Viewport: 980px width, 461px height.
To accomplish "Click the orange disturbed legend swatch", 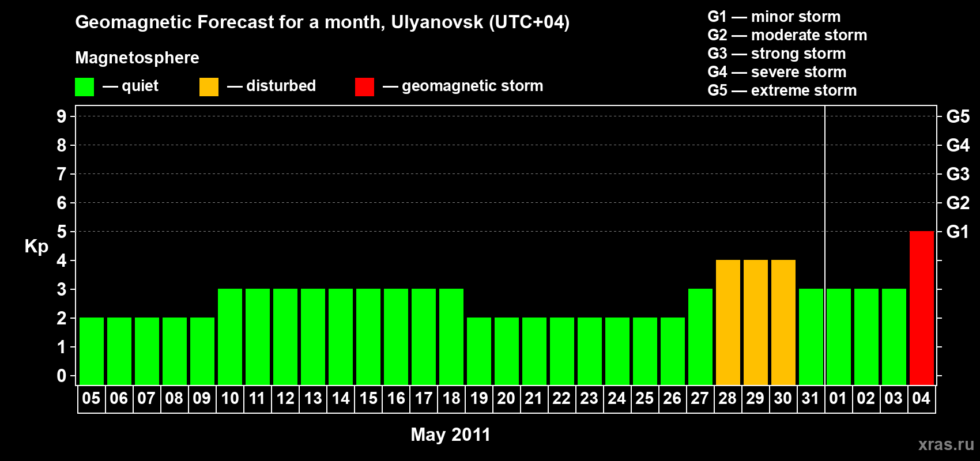I will pyautogui.click(x=209, y=87).
